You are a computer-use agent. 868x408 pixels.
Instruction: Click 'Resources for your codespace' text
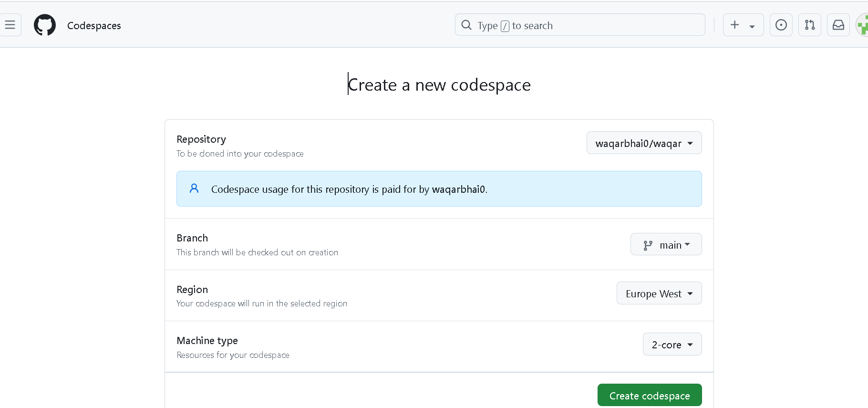pos(233,355)
